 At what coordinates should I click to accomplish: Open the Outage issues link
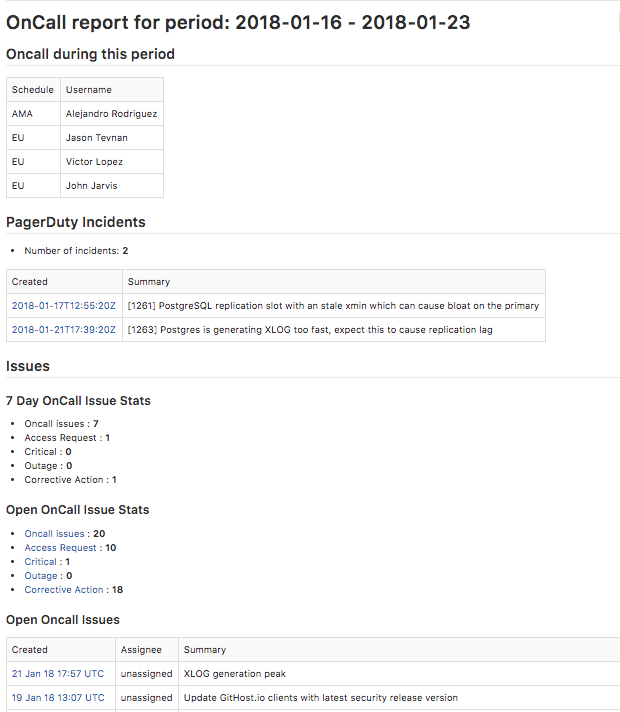[x=41, y=576]
